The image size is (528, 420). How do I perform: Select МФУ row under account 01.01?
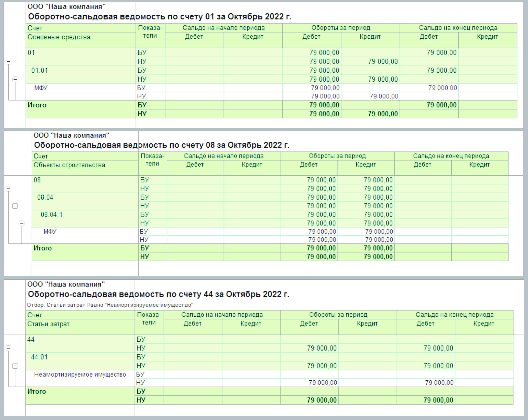pos(81,92)
